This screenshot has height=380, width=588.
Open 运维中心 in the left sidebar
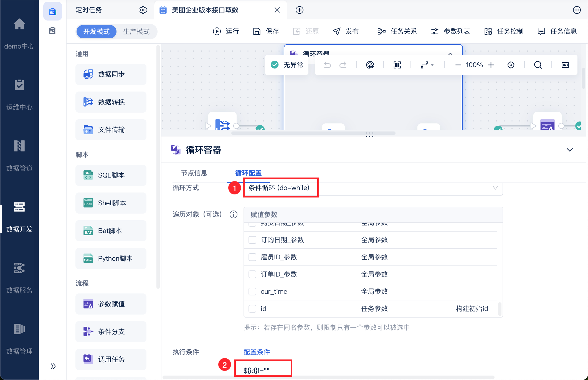point(19,95)
